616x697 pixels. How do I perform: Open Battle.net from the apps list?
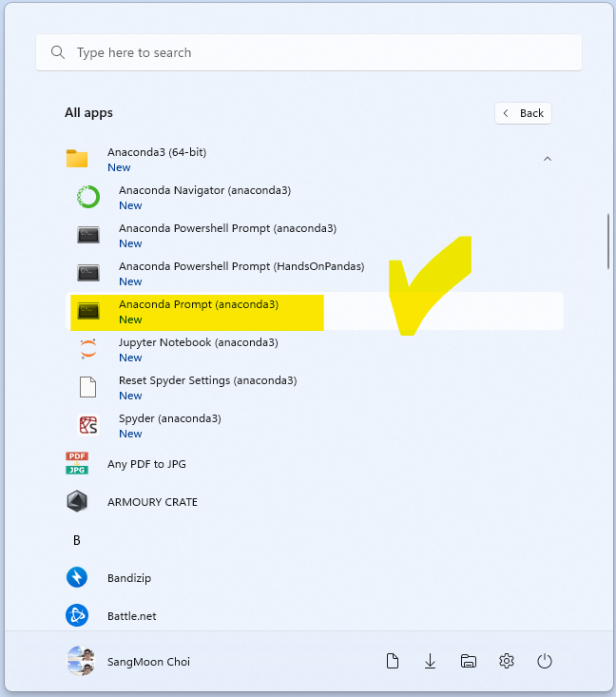(315, 615)
